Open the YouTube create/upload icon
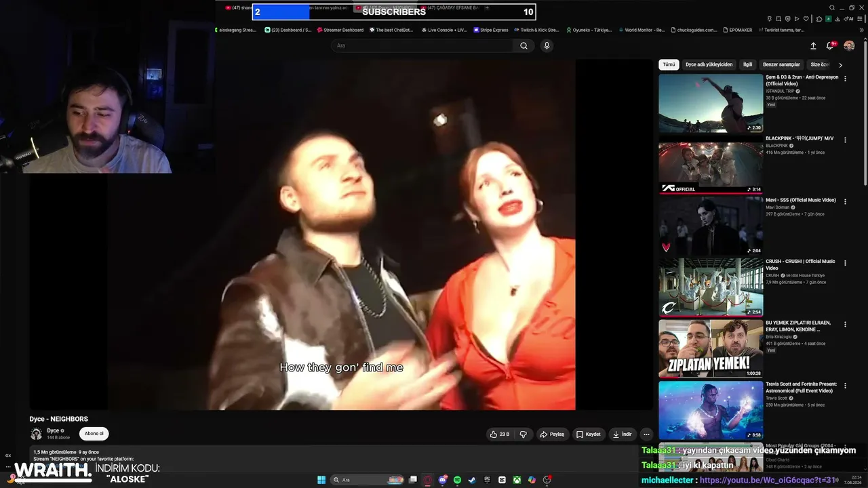868x488 pixels. (813, 45)
